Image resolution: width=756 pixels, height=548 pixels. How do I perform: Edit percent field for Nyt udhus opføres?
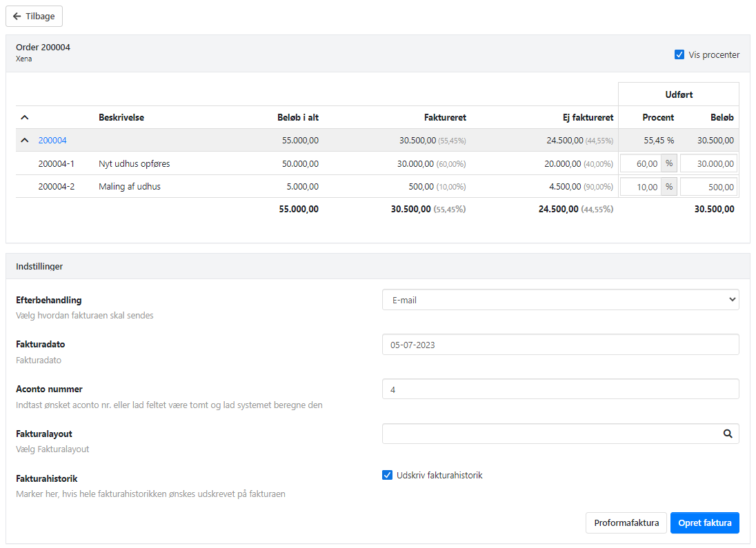coord(641,163)
